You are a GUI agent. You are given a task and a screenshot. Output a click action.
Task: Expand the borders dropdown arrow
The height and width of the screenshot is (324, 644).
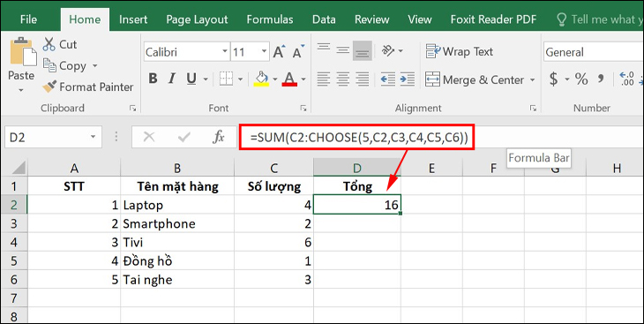[240, 79]
